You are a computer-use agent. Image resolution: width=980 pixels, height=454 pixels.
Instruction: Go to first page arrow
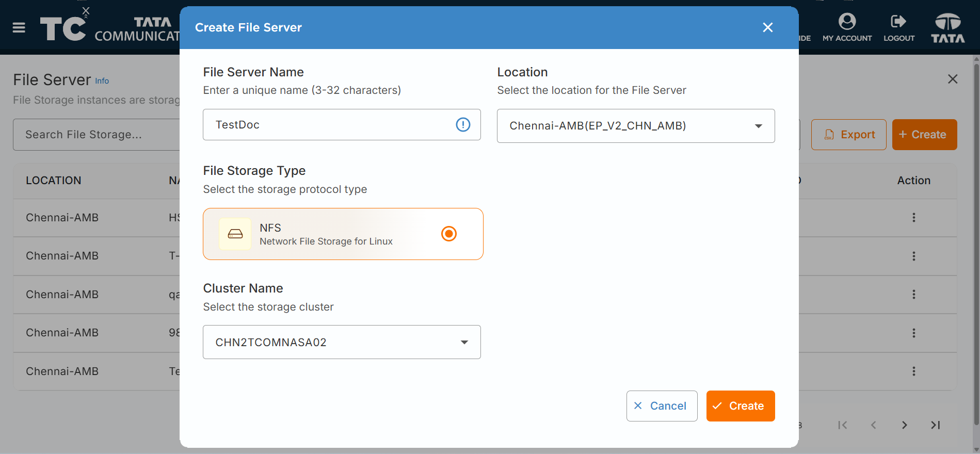pos(842,425)
